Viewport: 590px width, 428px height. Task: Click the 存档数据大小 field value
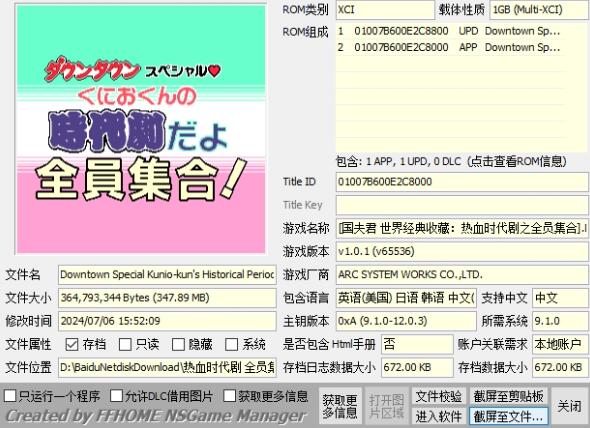pyautogui.click(x=560, y=367)
